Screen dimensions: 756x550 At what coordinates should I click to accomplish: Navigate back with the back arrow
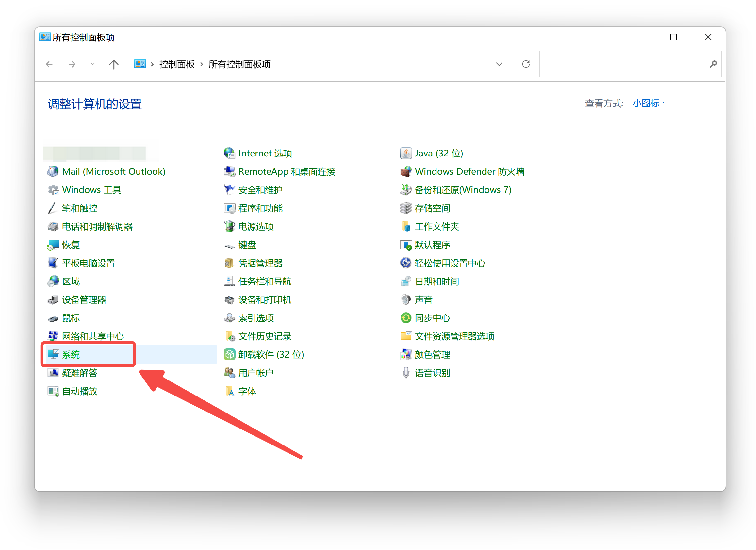pyautogui.click(x=49, y=64)
